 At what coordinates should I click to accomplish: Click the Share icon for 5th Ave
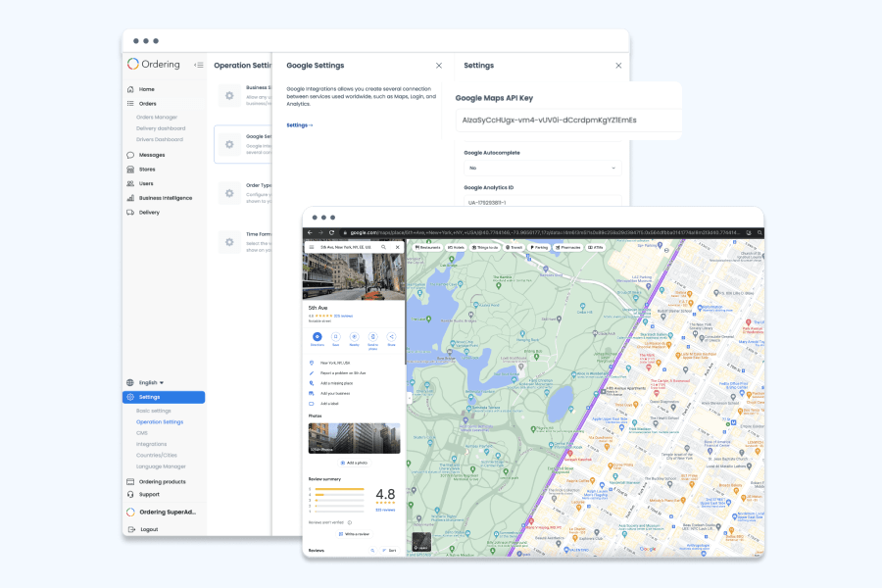point(391,336)
